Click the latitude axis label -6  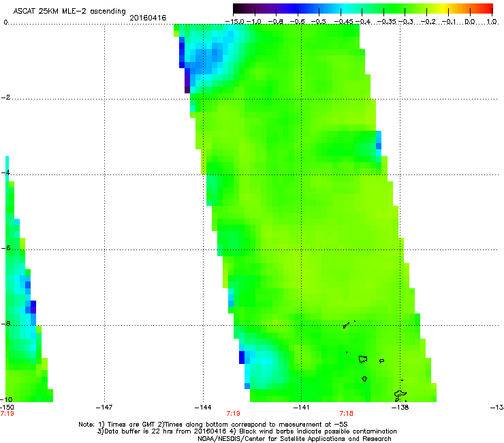point(5,248)
